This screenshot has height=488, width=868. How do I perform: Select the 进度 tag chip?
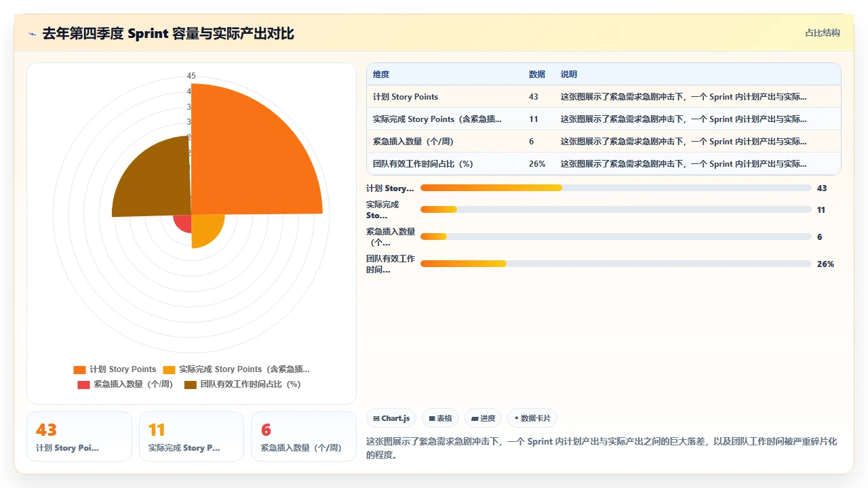click(483, 418)
